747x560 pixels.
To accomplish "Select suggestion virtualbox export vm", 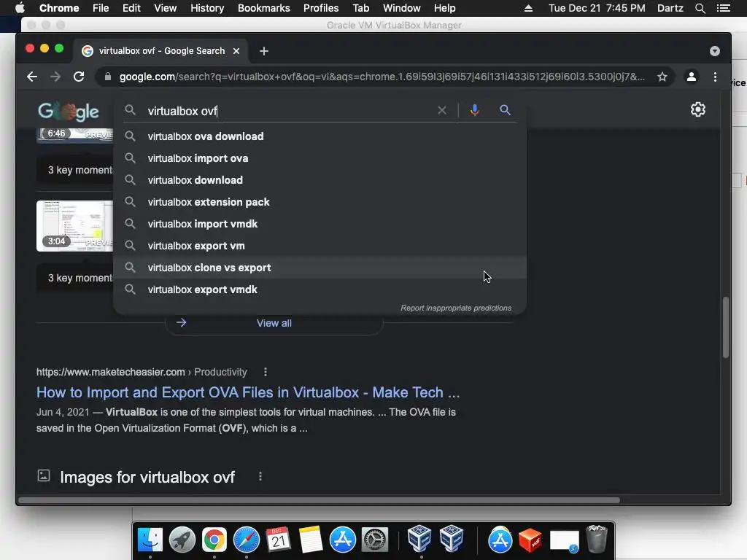I will pyautogui.click(x=320, y=246).
